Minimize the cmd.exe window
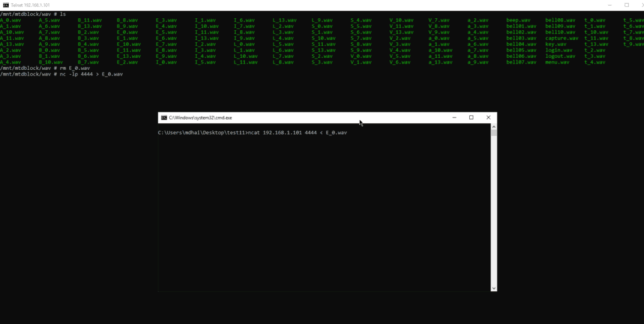Viewport: 644px width, 324px height. click(454, 118)
